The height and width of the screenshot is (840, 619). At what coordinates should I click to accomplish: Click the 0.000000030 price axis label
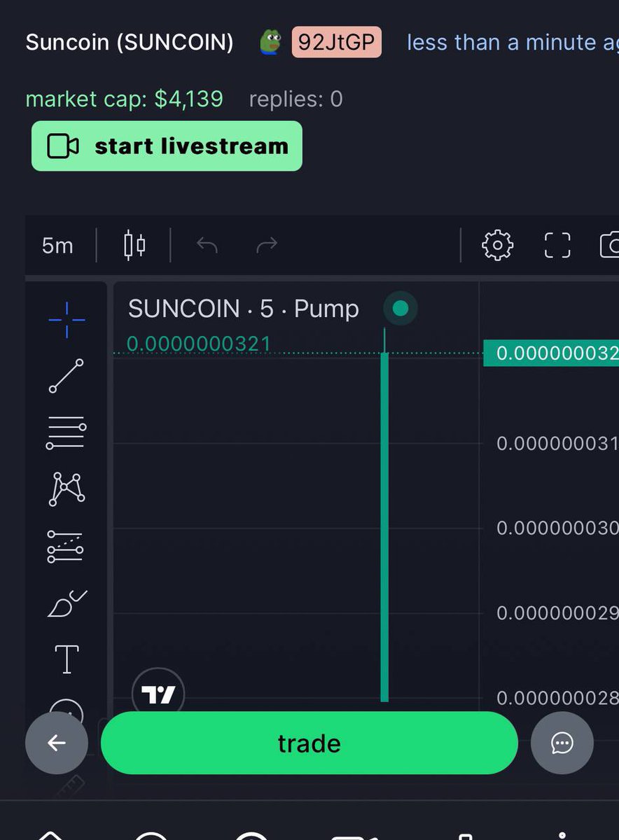click(557, 528)
